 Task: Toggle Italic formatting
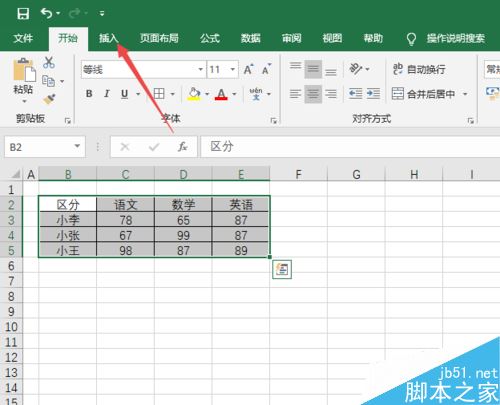(107, 94)
